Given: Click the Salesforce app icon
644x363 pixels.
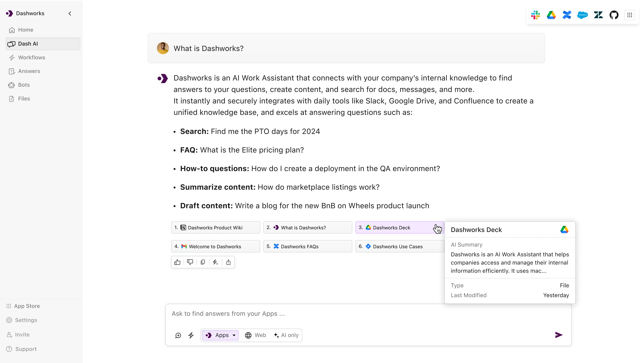Looking at the screenshot, I should click(582, 15).
